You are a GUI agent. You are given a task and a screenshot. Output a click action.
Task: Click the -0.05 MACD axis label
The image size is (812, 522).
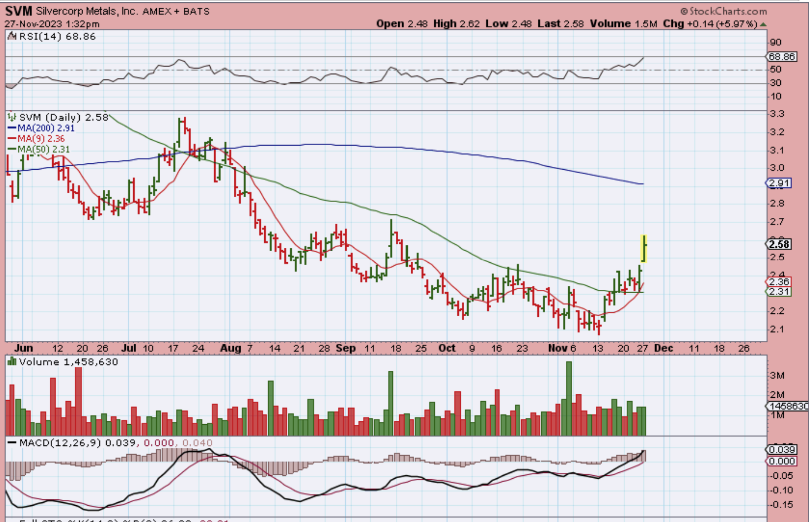pyautogui.click(x=782, y=476)
